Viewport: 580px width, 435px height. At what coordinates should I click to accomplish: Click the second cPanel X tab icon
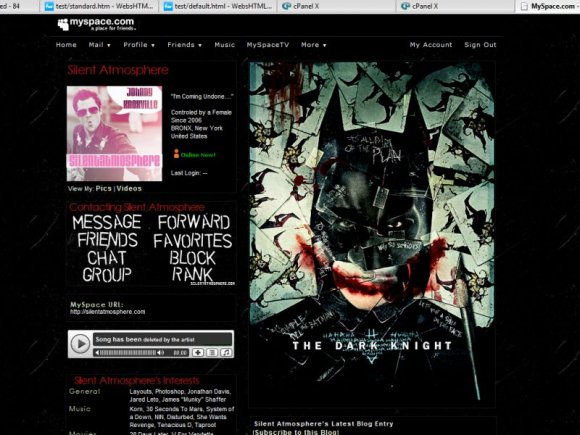(405, 6)
